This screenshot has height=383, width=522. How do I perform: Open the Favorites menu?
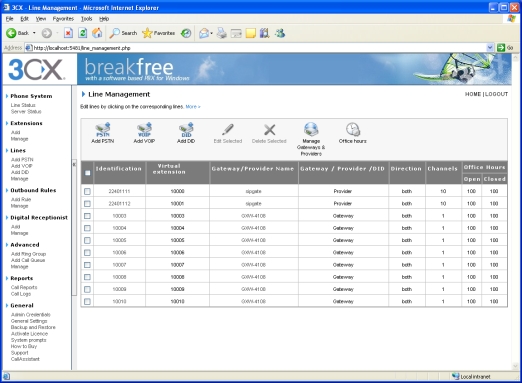[x=63, y=19]
